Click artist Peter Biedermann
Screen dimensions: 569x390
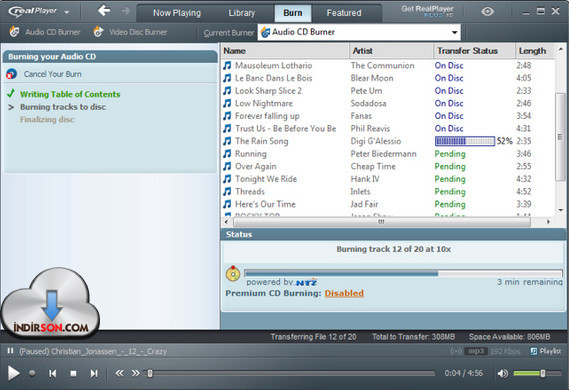(383, 154)
